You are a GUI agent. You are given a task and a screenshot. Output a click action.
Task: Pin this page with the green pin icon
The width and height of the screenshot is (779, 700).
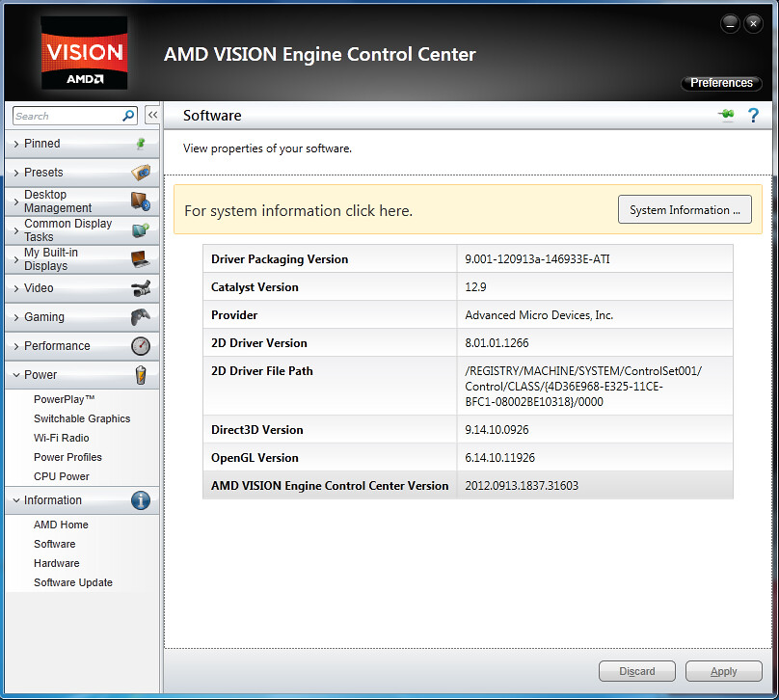coord(726,115)
